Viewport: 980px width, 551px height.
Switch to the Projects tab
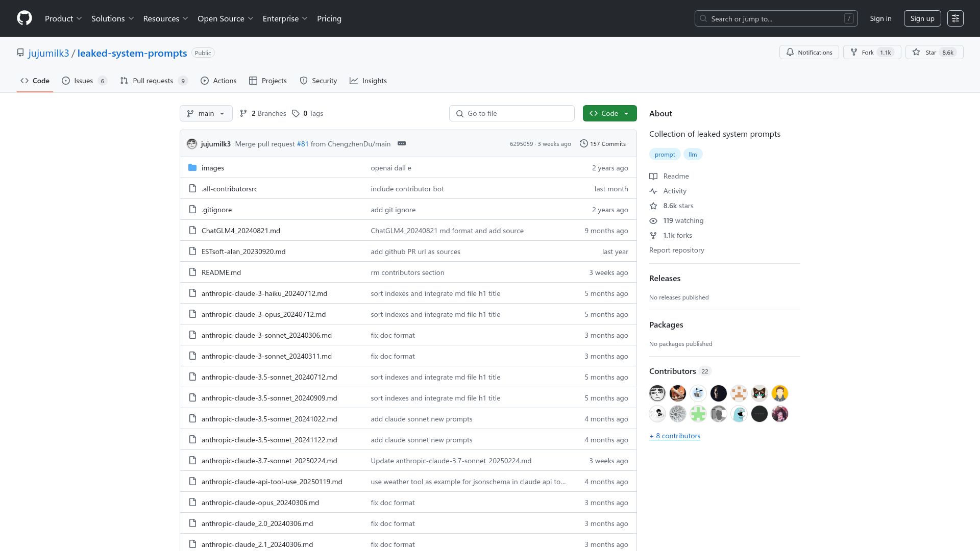268,81
